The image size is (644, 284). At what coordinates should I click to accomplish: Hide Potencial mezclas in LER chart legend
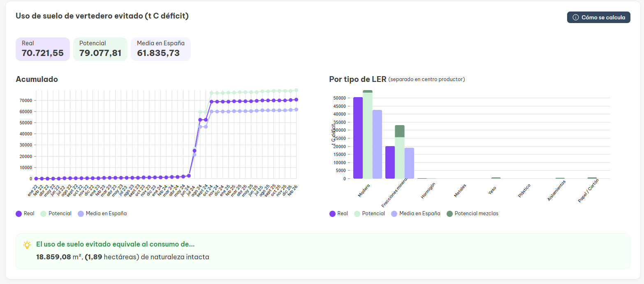point(472,214)
